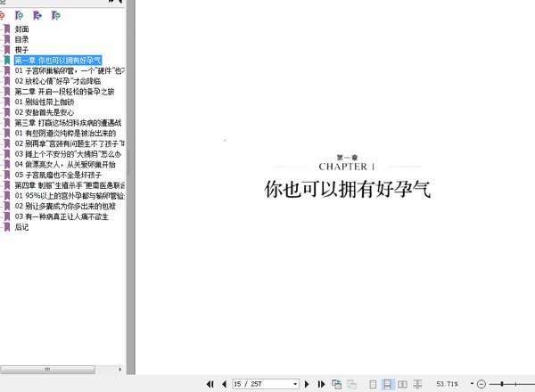
Task: Click the bookmark icon beside 第三章 row
Action: pyautogui.click(x=7, y=123)
